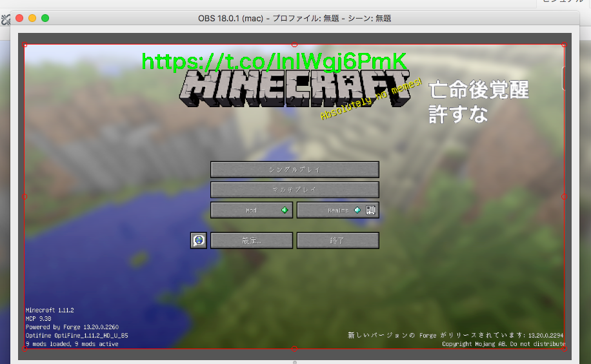The height and width of the screenshot is (364, 591).
Task: Click the 許すな white text line
Action: (x=458, y=114)
